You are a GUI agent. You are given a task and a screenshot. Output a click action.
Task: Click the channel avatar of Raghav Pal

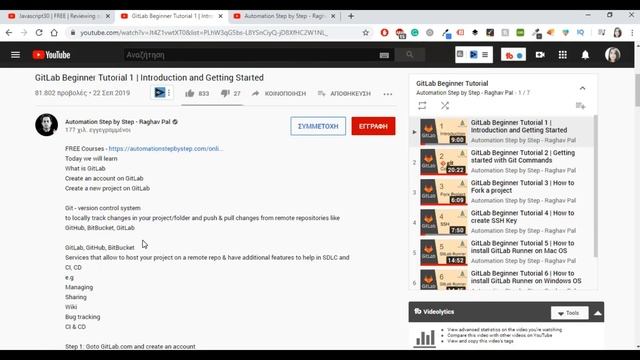47,125
